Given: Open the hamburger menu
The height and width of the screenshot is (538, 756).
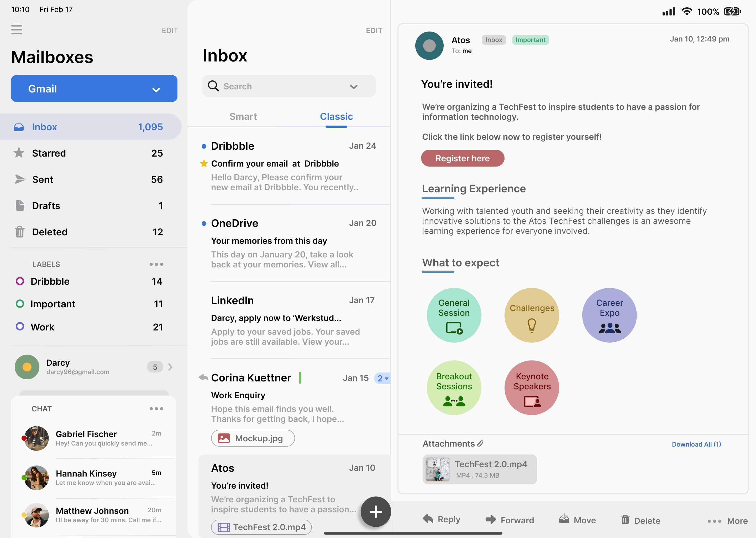Looking at the screenshot, I should click(x=17, y=30).
